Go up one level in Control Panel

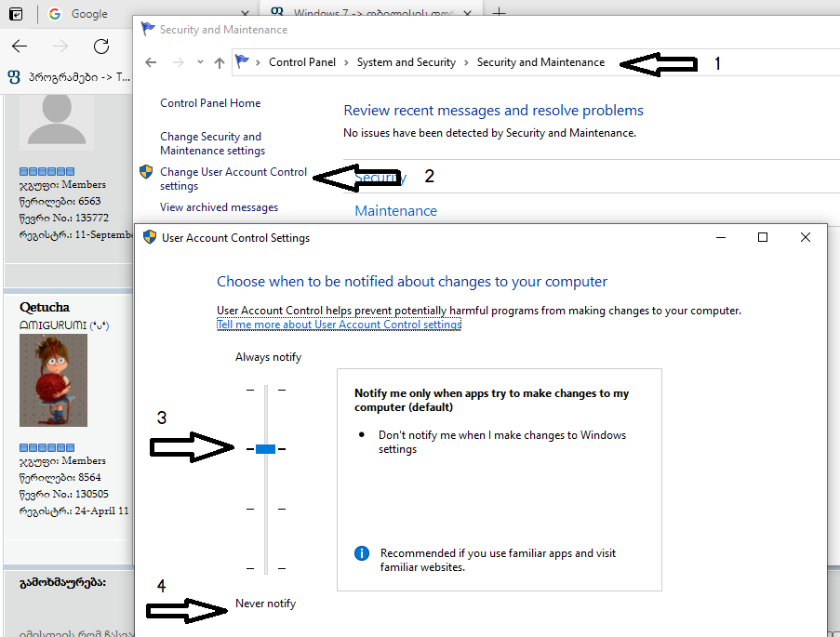pos(220,62)
